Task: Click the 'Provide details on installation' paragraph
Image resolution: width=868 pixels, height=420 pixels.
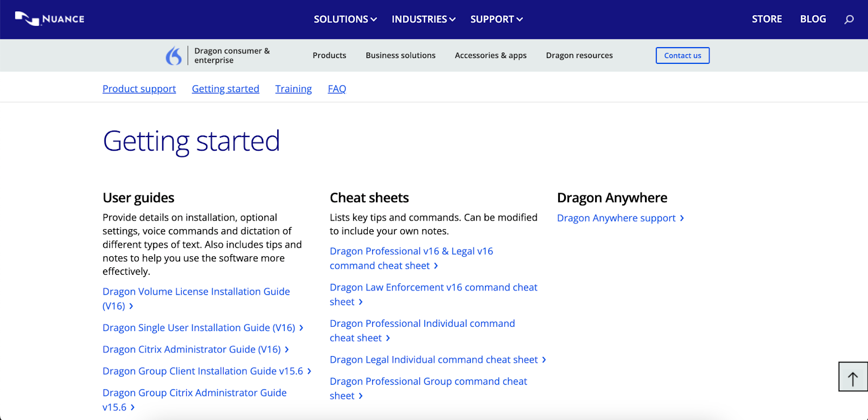Action: point(202,244)
